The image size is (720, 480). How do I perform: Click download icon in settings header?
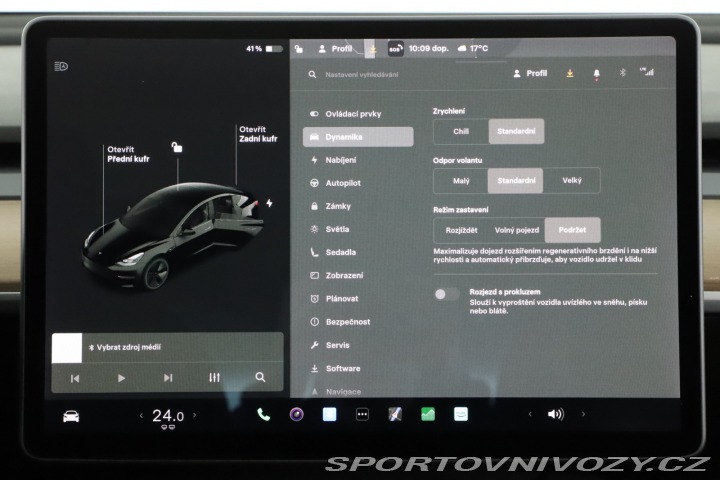pyautogui.click(x=570, y=73)
